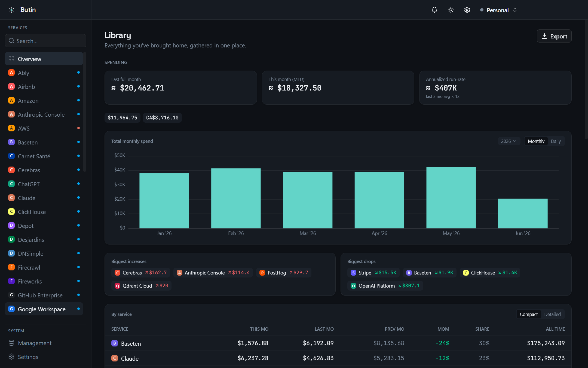Go to Overview in sidebar
This screenshot has height=368, width=588.
[x=44, y=59]
